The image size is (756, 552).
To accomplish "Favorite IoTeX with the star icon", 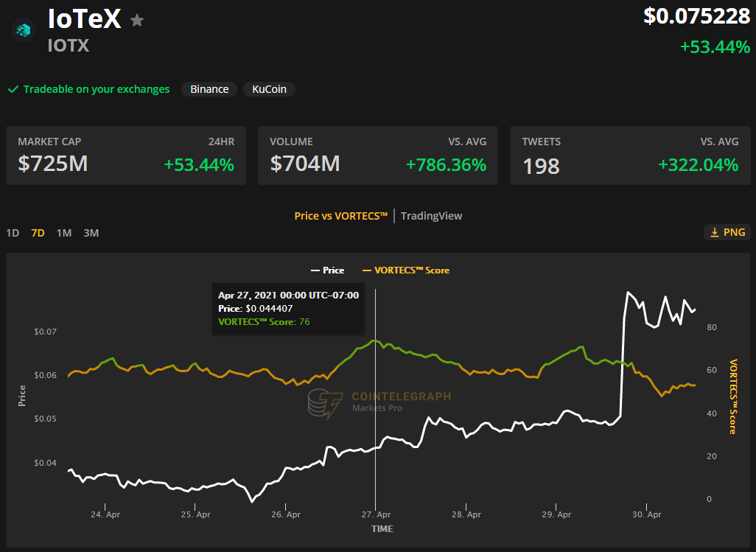I will tap(137, 20).
